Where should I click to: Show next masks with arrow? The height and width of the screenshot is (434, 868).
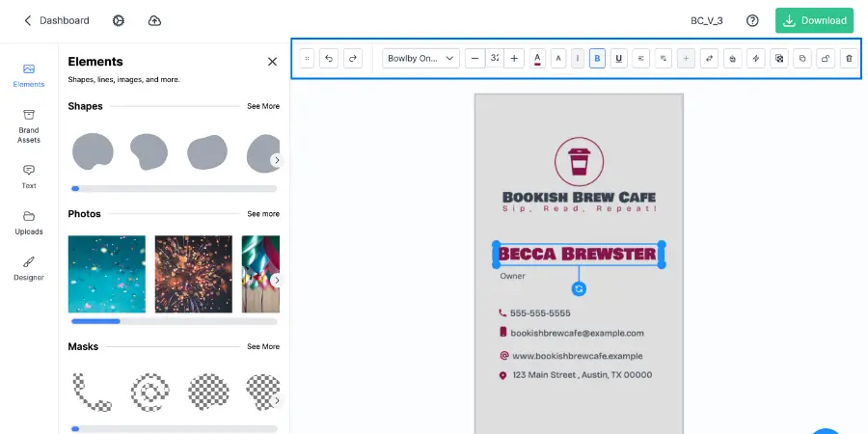coord(277,401)
